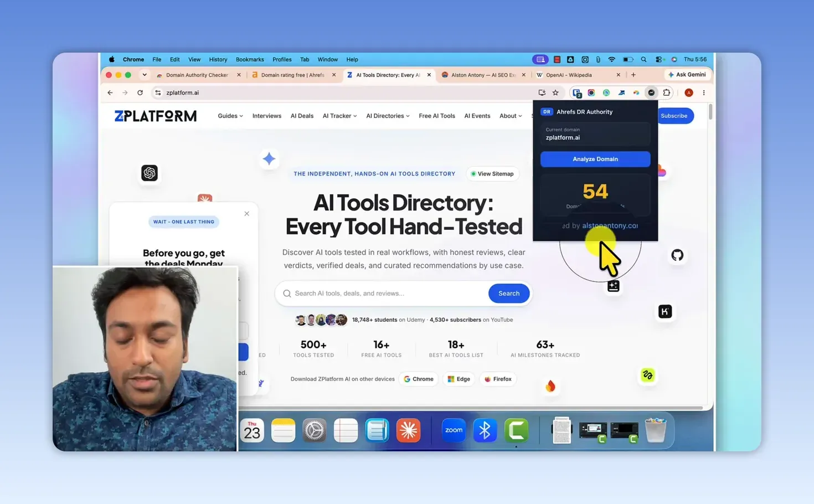Open the Interviews nav link
Viewport: 814px width, 504px height.
coord(267,116)
